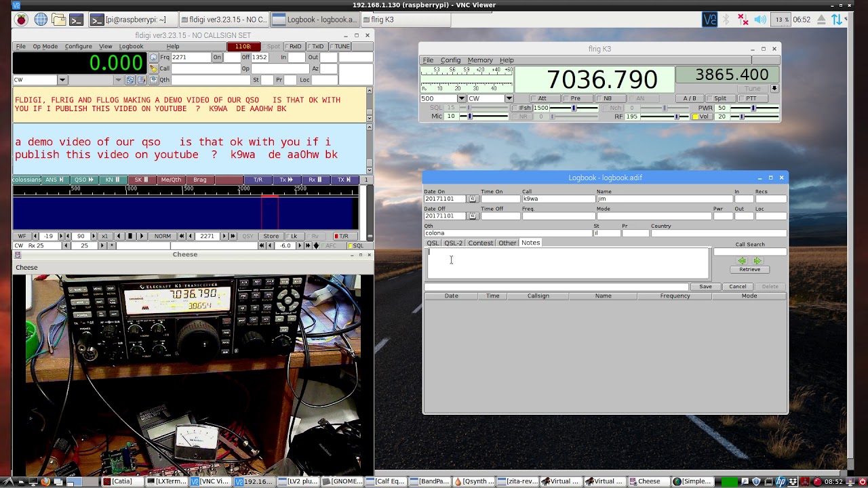
Task: Step the waterfall back with the left arrow
Action: coord(119,236)
